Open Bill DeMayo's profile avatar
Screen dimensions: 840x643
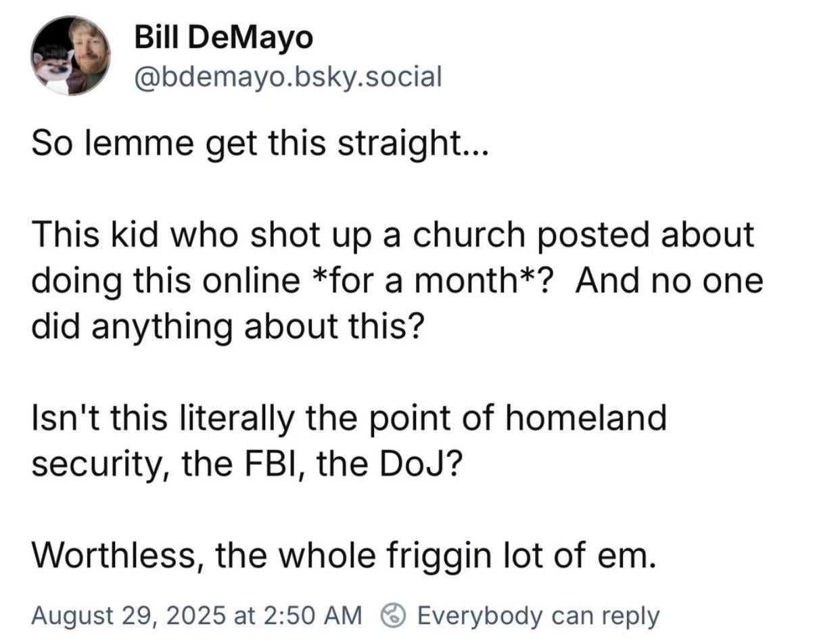tap(70, 56)
